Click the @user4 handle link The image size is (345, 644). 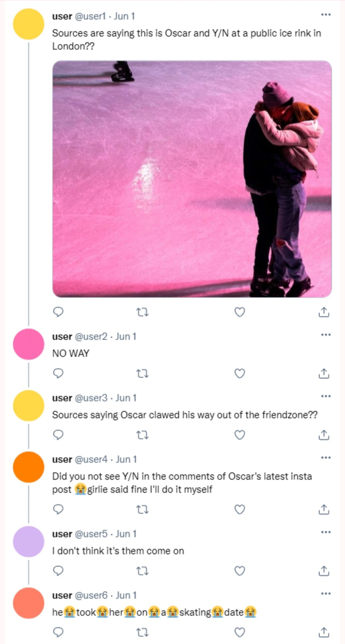click(x=91, y=460)
